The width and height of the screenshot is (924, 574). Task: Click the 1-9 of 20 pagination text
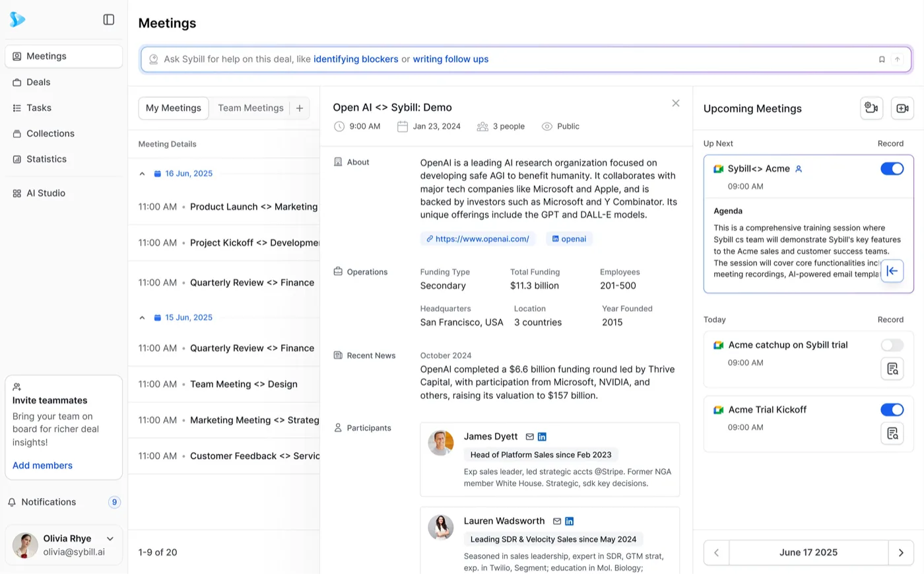pos(158,553)
